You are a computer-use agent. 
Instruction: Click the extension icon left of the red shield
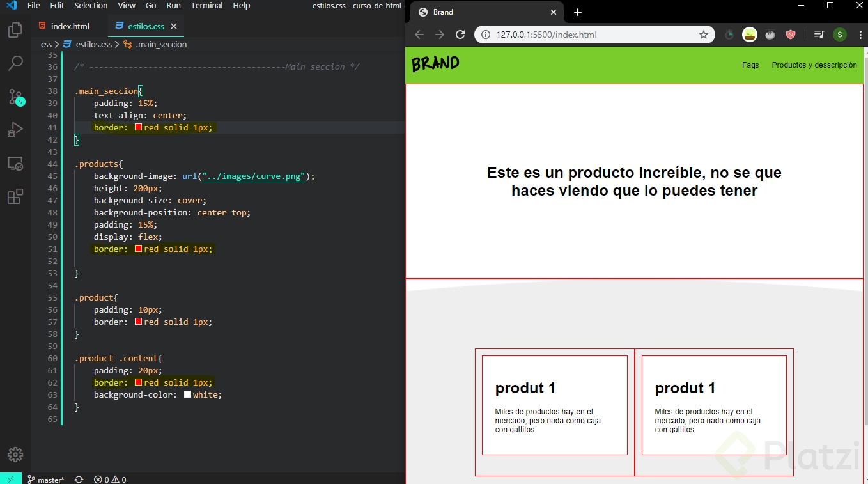click(770, 35)
